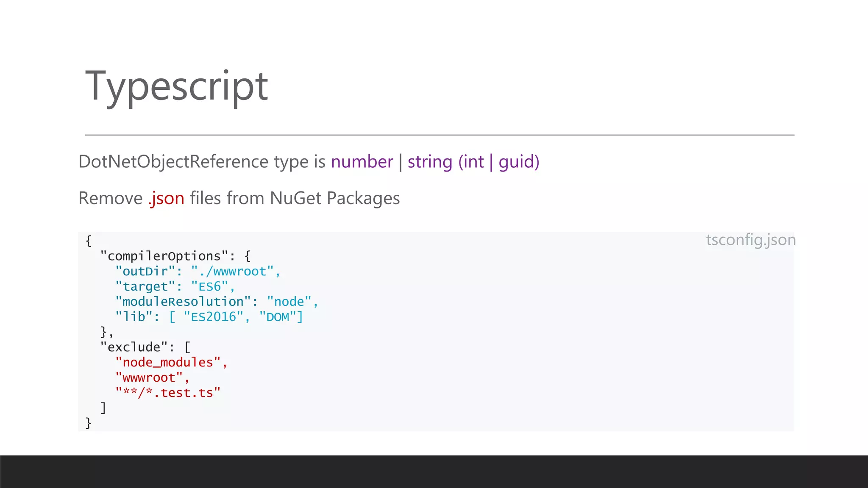Click the Typescript slide title
Viewport: 868px width, 488px height.
(x=176, y=86)
